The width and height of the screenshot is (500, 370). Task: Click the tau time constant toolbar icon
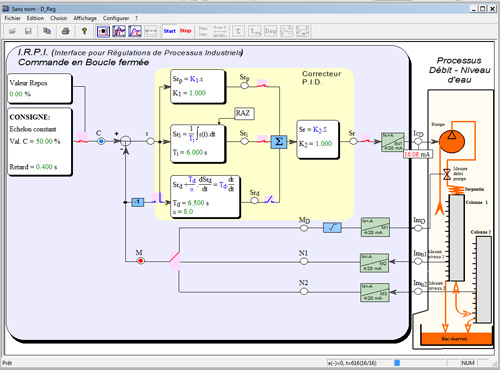[238, 31]
